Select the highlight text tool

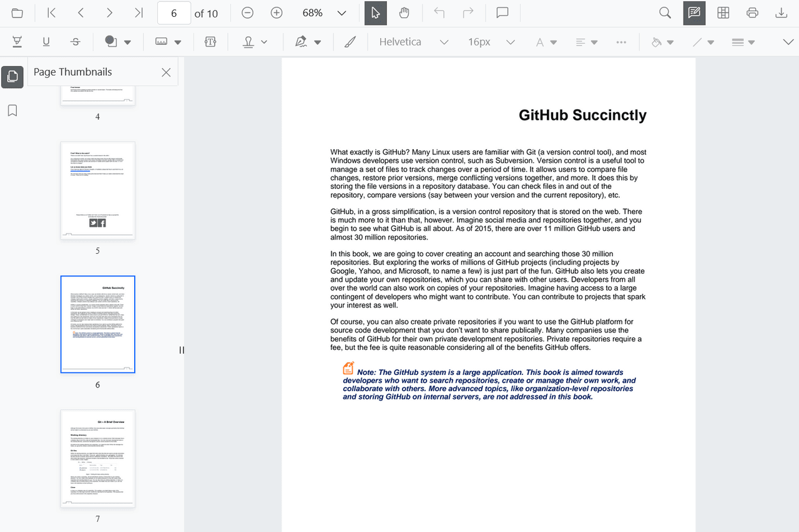[17, 42]
